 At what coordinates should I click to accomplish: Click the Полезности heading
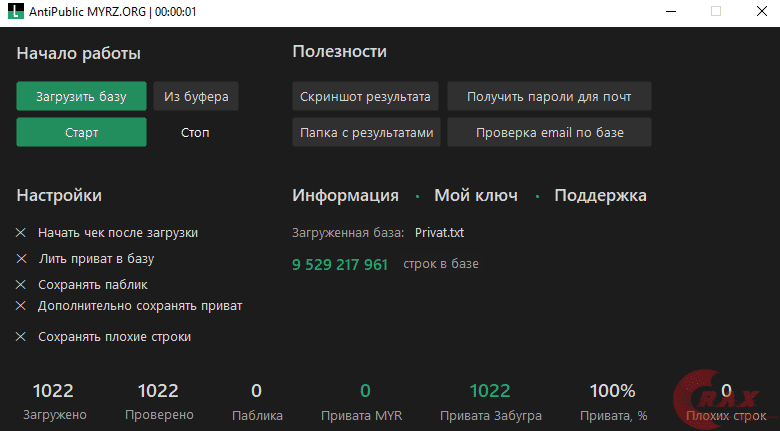(339, 51)
